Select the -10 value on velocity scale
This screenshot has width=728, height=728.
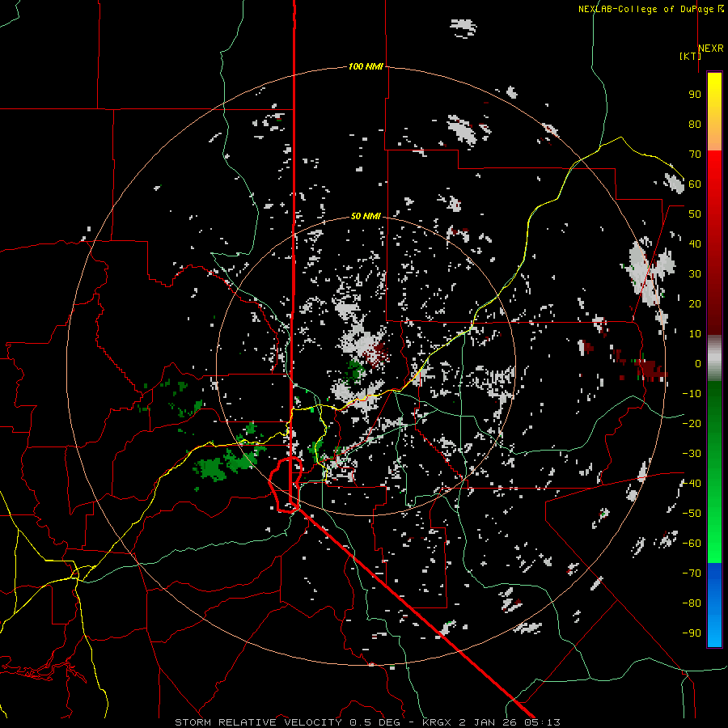point(692,394)
